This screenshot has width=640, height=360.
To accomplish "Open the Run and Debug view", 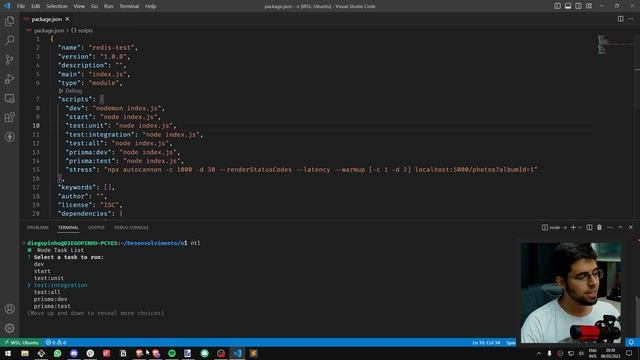I will tap(9, 79).
